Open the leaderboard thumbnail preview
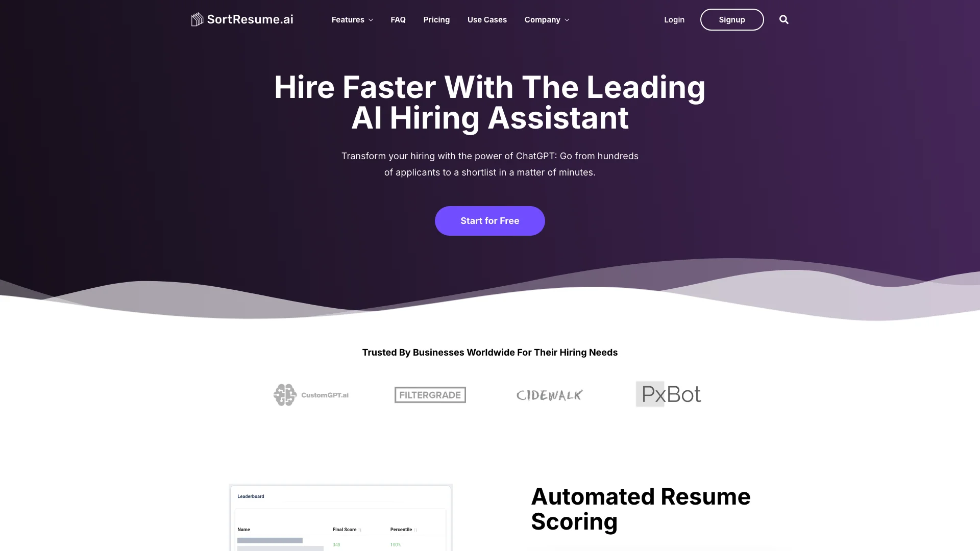Screen dimensions: 980x551 (340, 518)
